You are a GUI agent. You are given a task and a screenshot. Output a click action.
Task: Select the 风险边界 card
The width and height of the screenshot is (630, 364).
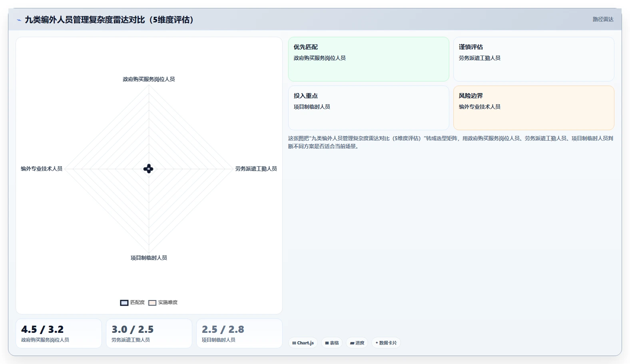[x=534, y=108]
